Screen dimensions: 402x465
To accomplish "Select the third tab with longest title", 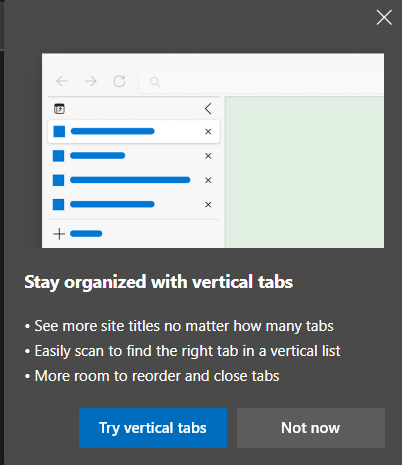I will 134,180.
